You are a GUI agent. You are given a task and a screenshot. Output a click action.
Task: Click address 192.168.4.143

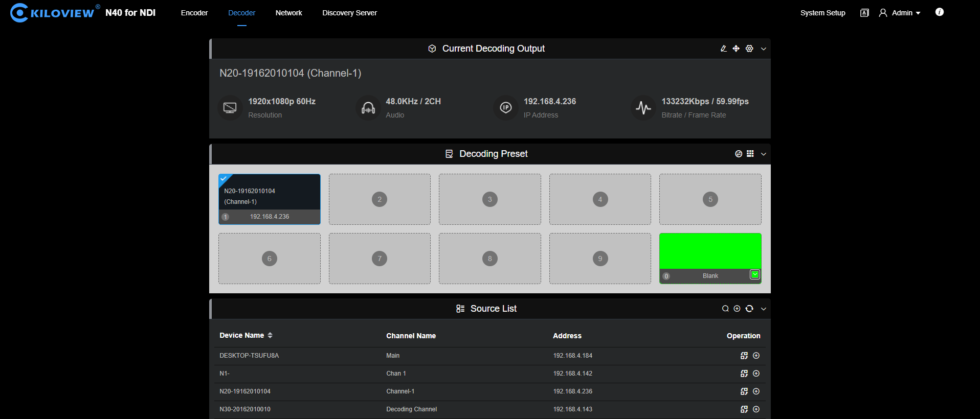[573, 409]
